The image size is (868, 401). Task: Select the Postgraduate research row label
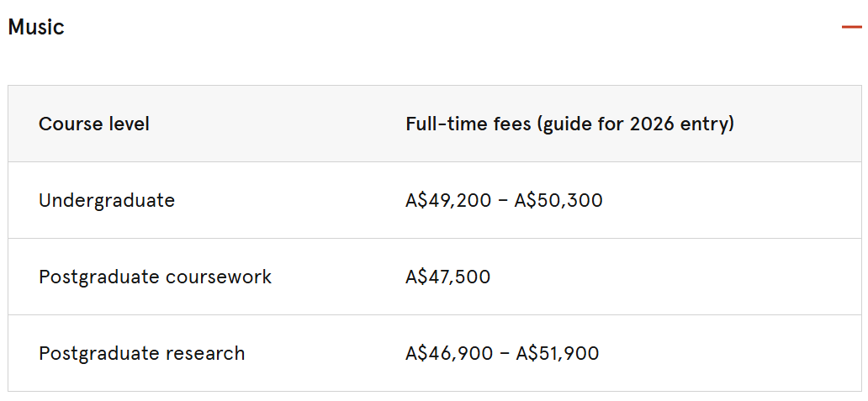tap(141, 353)
